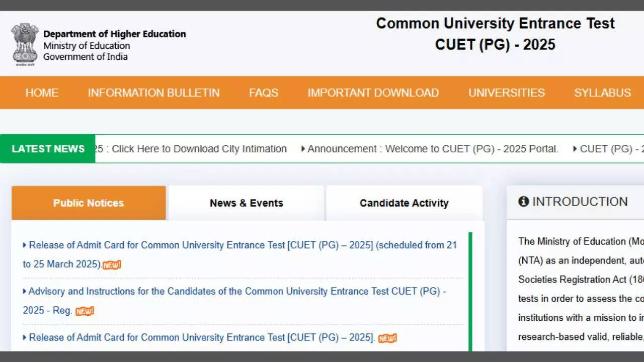Viewport: 644px width, 362px height.
Task: Click NEW badge on third admit card notice
Action: click(x=387, y=338)
